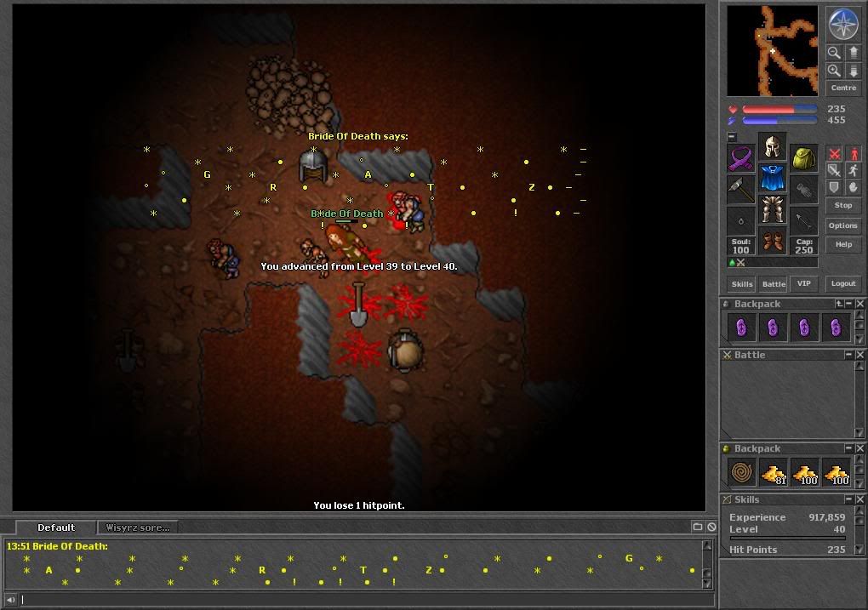Zoom out the minimap
This screenshot has height=610, width=868.
click(x=834, y=53)
